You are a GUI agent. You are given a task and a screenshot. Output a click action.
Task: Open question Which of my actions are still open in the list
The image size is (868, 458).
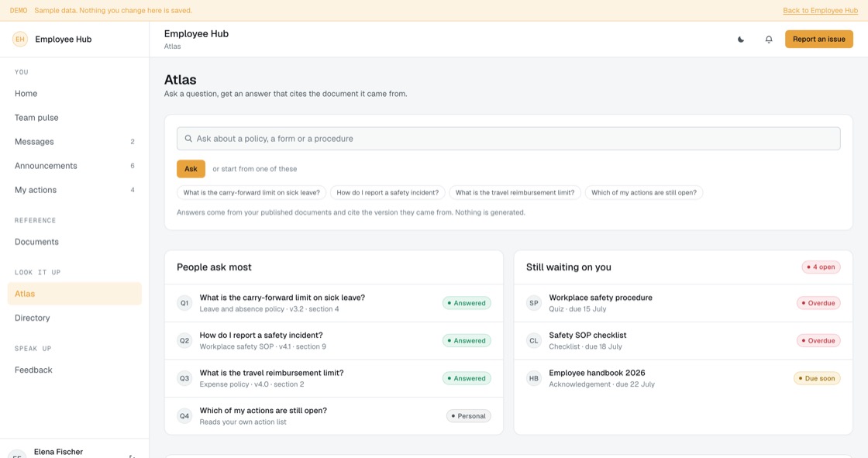point(334,416)
